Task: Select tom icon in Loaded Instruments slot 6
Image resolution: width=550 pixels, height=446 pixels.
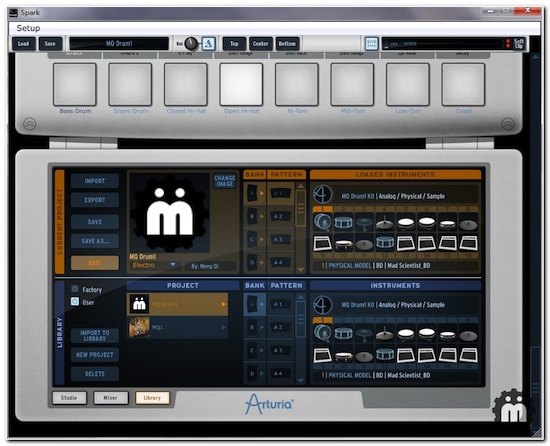Action: click(427, 222)
